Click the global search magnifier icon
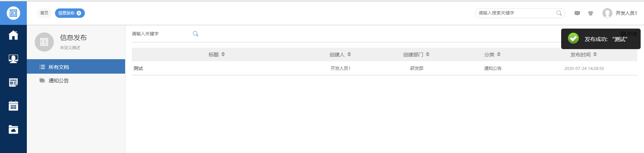The image size is (644, 153). pos(559,13)
